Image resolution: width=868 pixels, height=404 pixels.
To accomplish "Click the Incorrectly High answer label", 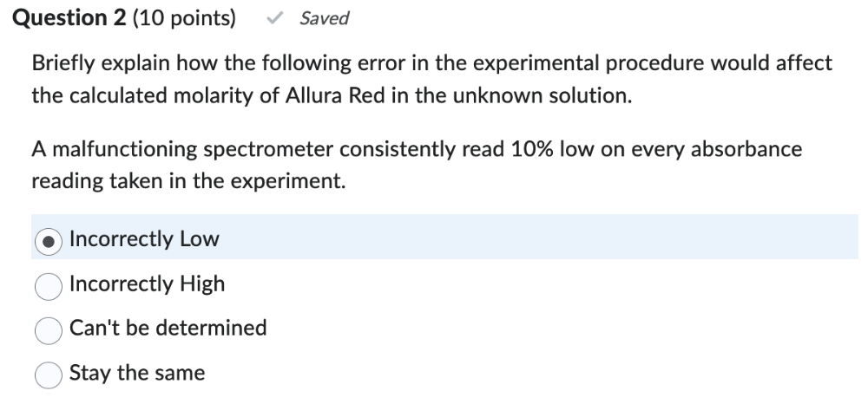I will click(x=147, y=283).
